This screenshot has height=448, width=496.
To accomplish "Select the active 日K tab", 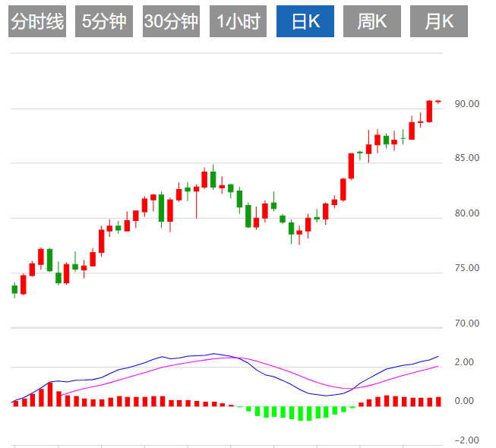I will (305, 22).
